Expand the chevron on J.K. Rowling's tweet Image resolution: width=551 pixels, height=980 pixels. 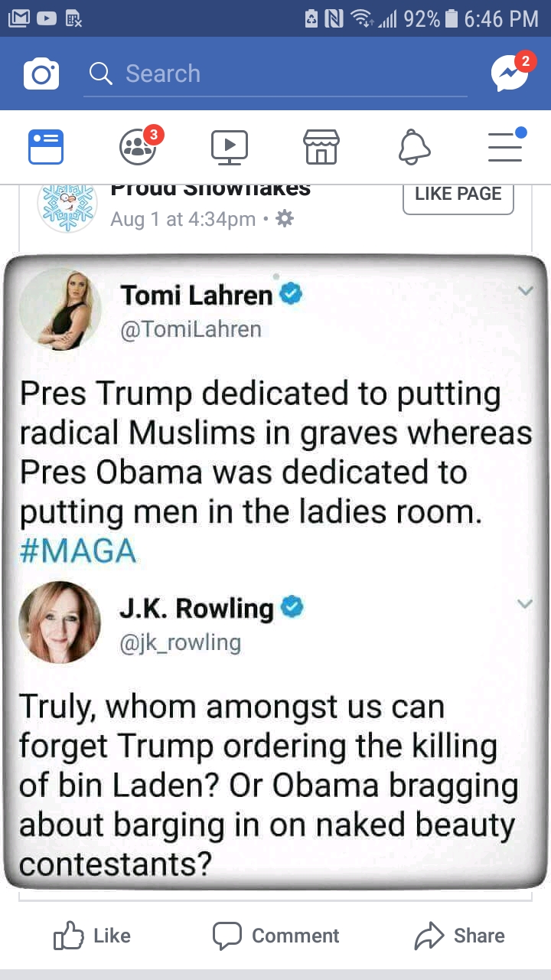525,603
